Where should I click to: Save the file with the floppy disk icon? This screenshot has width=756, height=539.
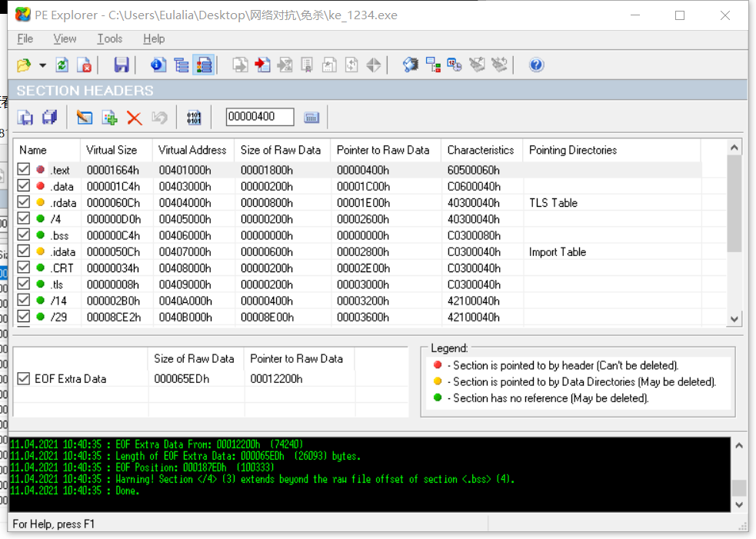(x=122, y=65)
